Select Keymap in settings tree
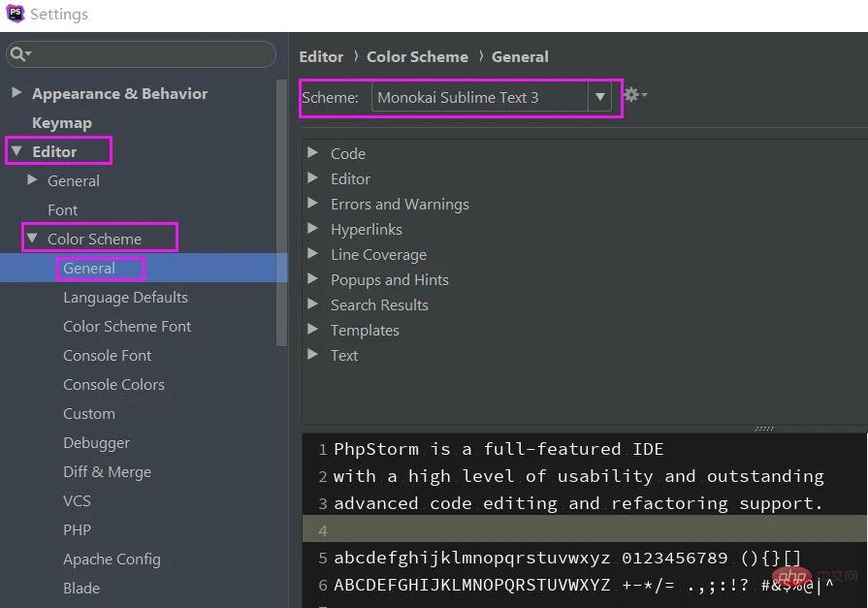Image resolution: width=868 pixels, height=608 pixels. click(62, 123)
